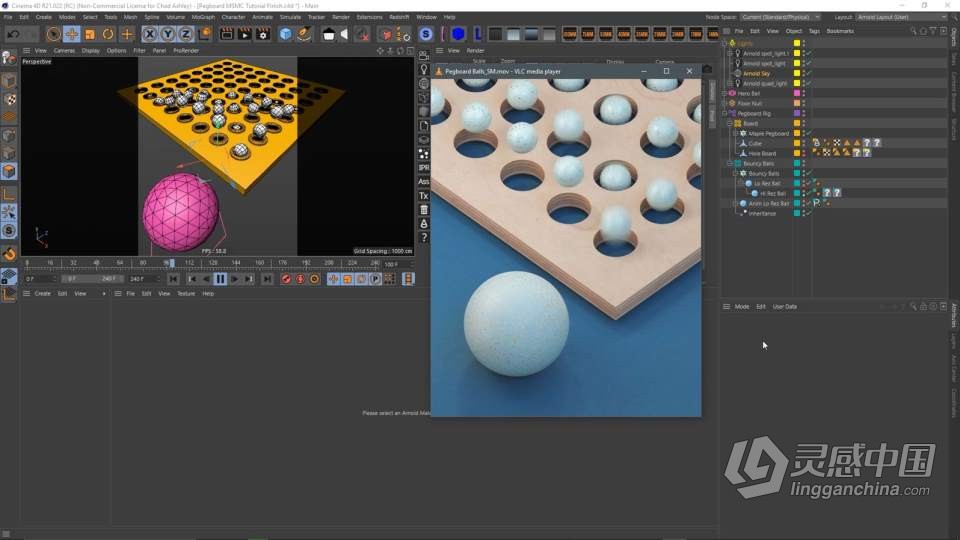Open the Create menu
Image resolution: width=960 pixels, height=540 pixels.
(43, 17)
